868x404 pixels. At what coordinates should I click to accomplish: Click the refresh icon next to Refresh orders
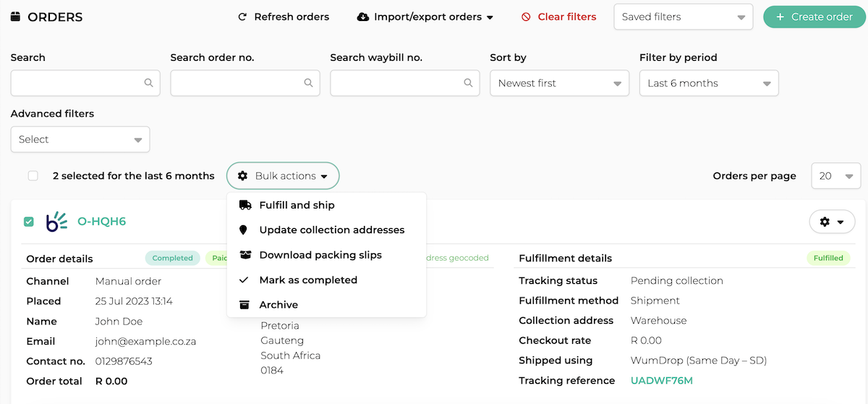242,17
